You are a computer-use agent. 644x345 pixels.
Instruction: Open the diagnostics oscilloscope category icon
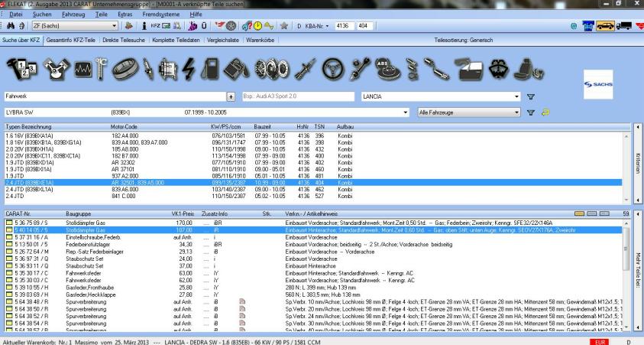83,70
